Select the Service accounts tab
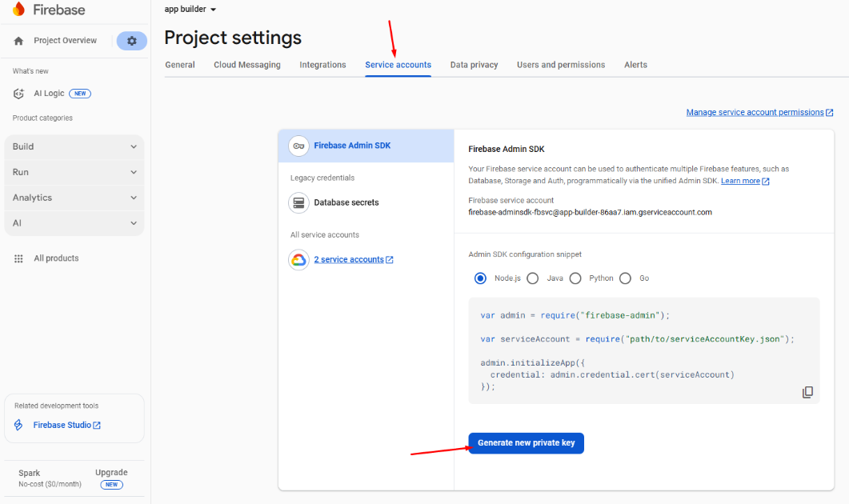The width and height of the screenshot is (849, 504). coord(398,65)
